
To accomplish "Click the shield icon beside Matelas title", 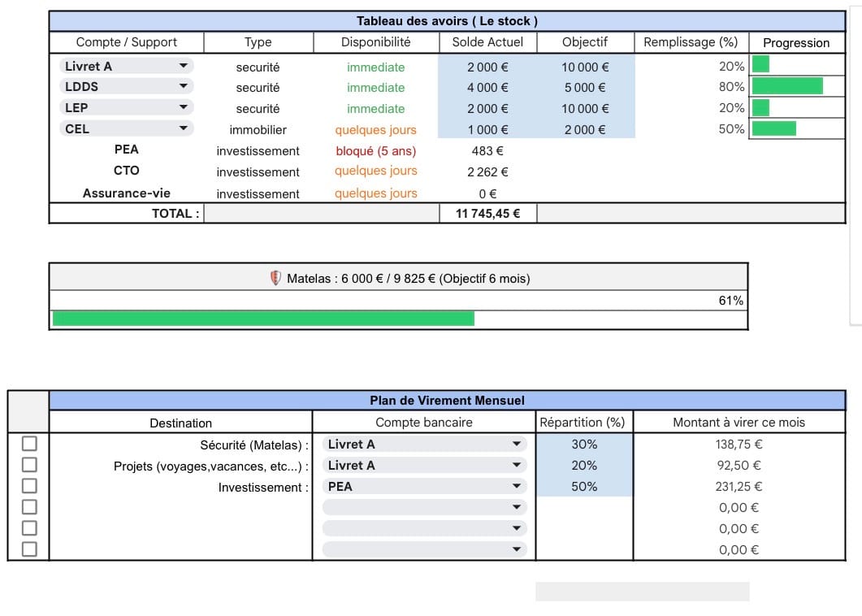I will tap(276, 279).
